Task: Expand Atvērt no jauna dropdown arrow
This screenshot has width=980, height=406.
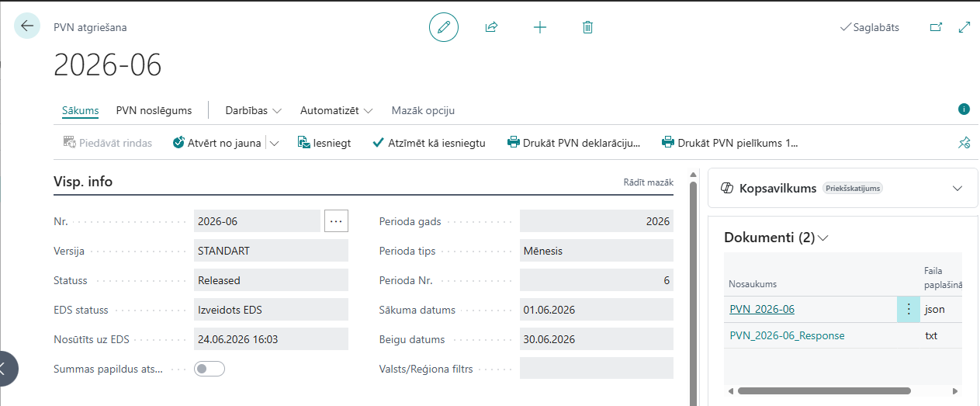Action: pos(275,143)
